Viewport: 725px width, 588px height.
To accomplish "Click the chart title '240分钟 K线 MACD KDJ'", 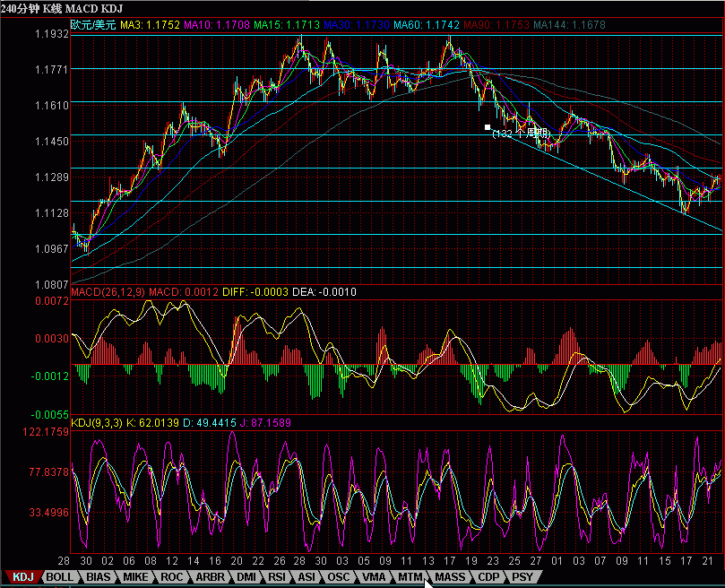I will (x=62, y=9).
